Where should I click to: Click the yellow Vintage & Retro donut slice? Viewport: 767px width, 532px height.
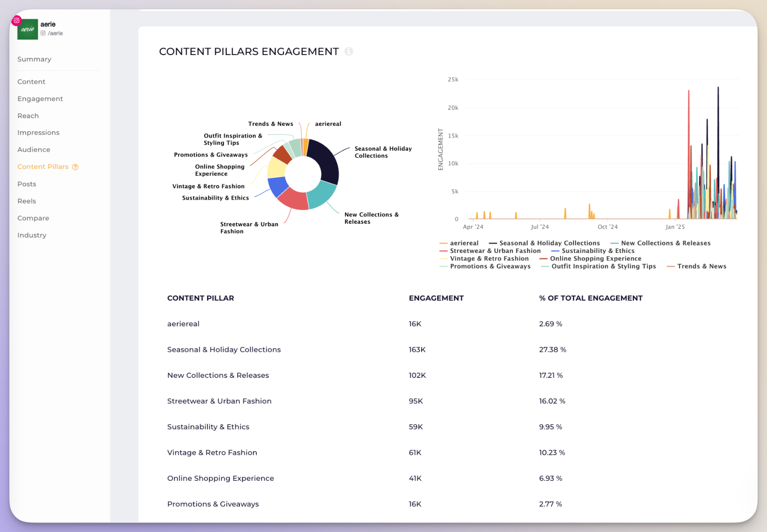pos(277,168)
